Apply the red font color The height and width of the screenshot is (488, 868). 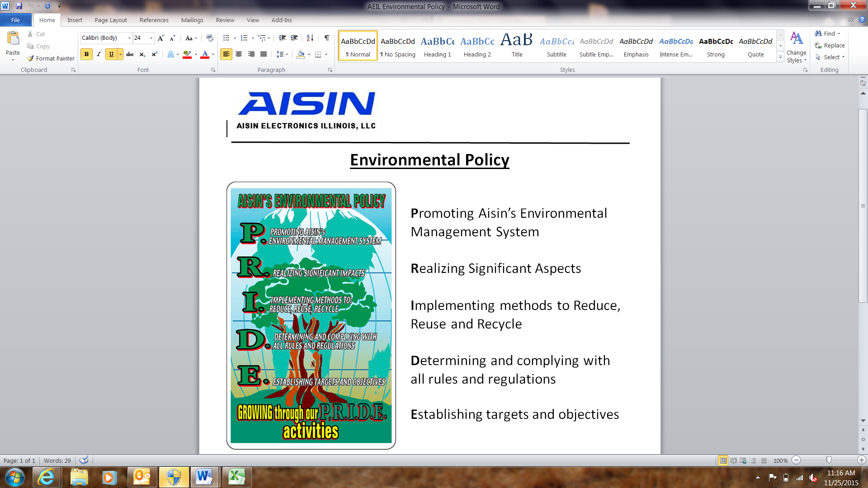[205, 54]
